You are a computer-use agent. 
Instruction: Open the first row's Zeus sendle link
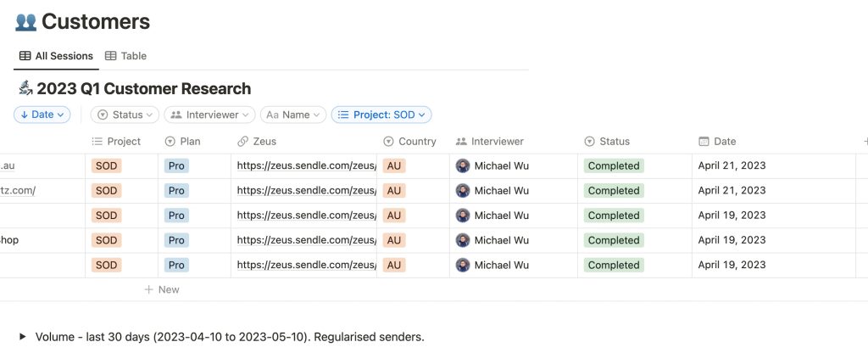click(x=307, y=165)
